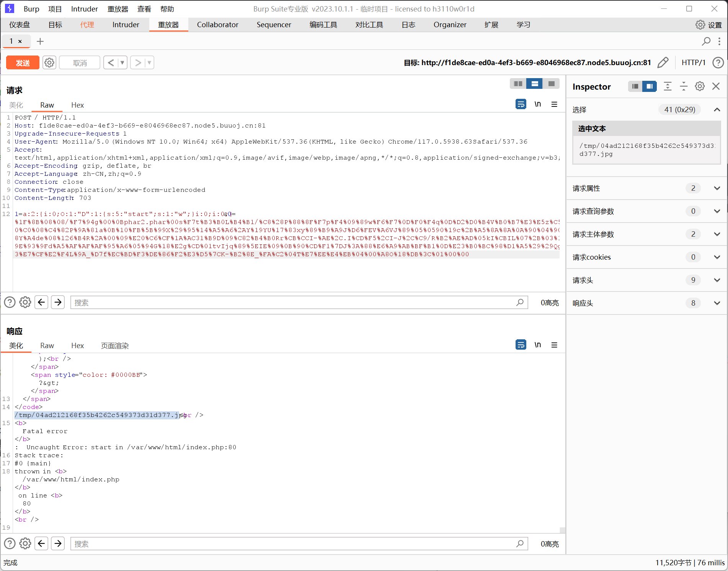This screenshot has height=571, width=728.
Task: Add a new Repeater tab with plus icon
Action: tap(40, 41)
